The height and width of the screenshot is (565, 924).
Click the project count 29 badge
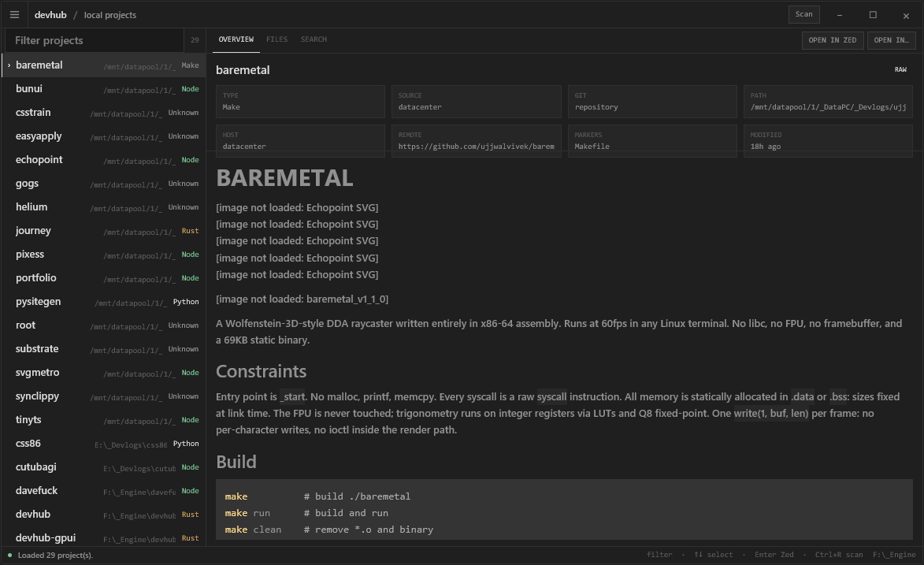tap(195, 40)
